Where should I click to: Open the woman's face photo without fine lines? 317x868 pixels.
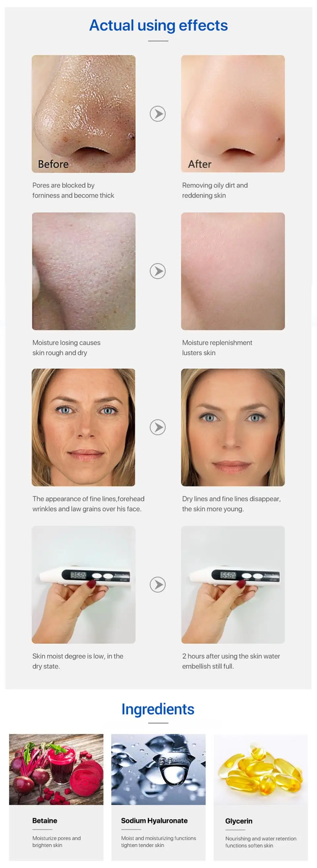[x=233, y=427]
